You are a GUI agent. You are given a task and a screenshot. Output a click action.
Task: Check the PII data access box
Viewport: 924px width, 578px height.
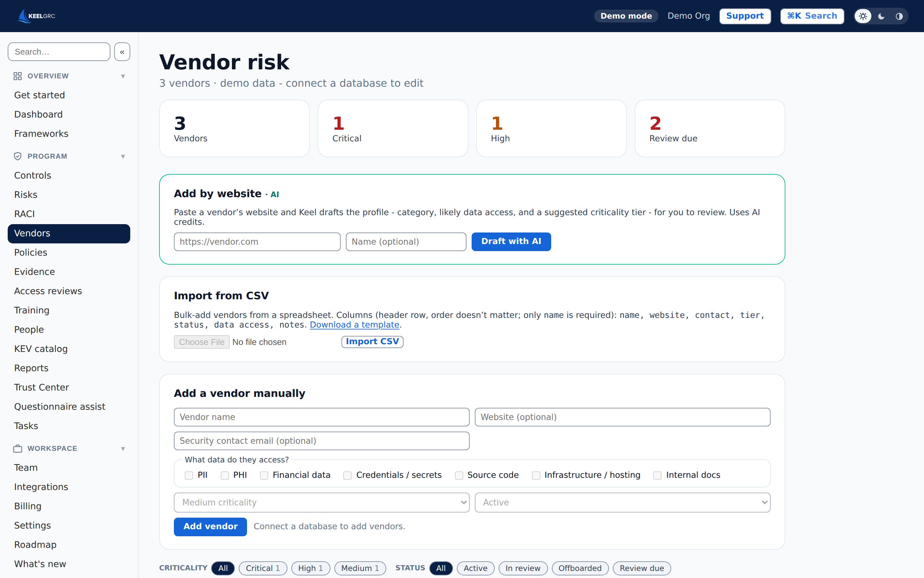click(189, 475)
